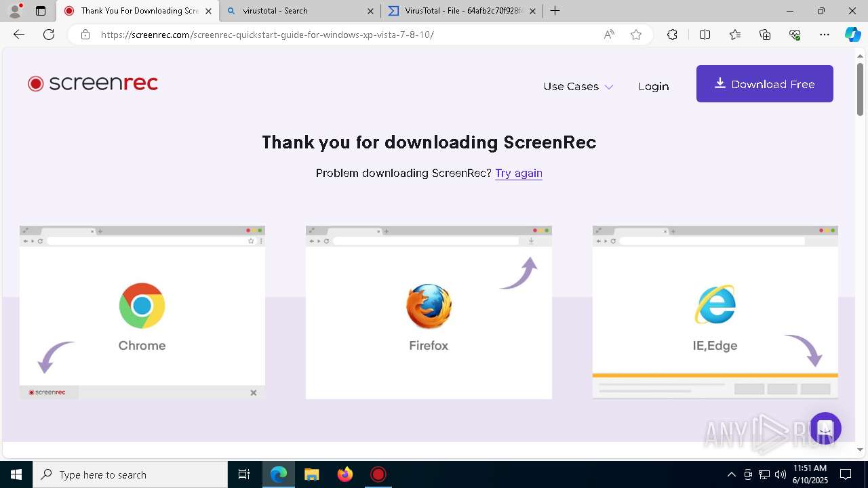Screen dimensions: 868x488
Task: Click the taskbar clock and date
Action: pyautogui.click(x=810, y=474)
